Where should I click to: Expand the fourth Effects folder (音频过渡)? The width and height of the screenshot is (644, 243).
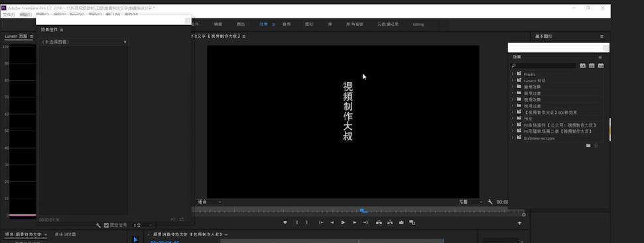pos(513,93)
